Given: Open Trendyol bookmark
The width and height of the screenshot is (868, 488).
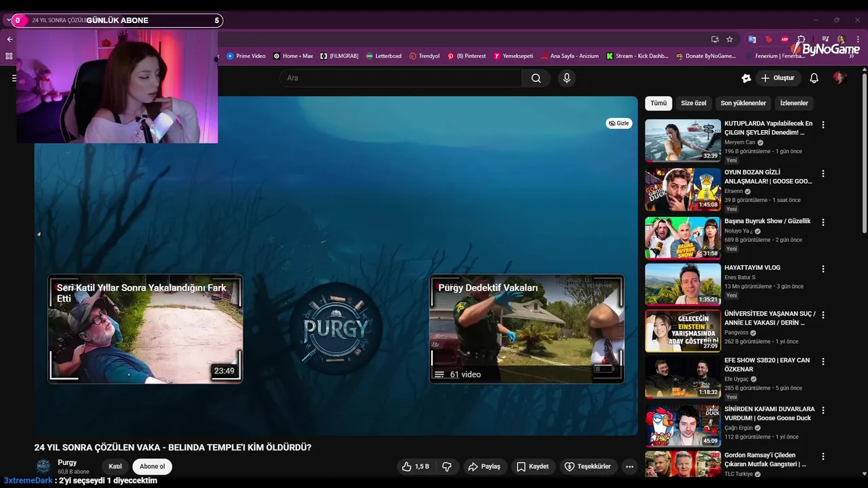Looking at the screenshot, I should point(425,56).
